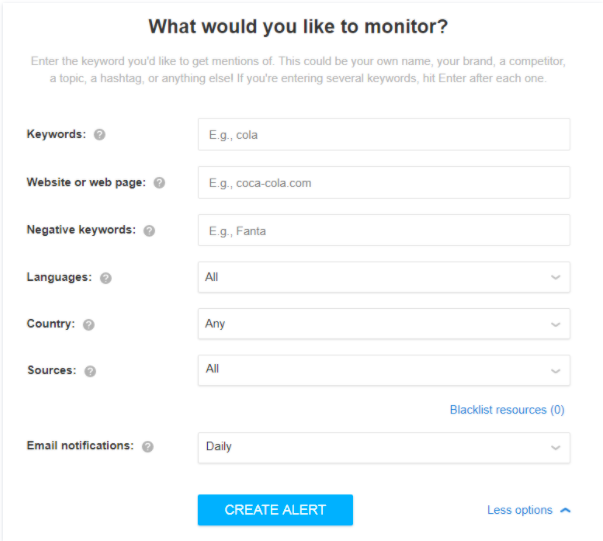Screen dimensions: 603x541
Task: Click the up chevron beside Less options
Action: click(566, 510)
